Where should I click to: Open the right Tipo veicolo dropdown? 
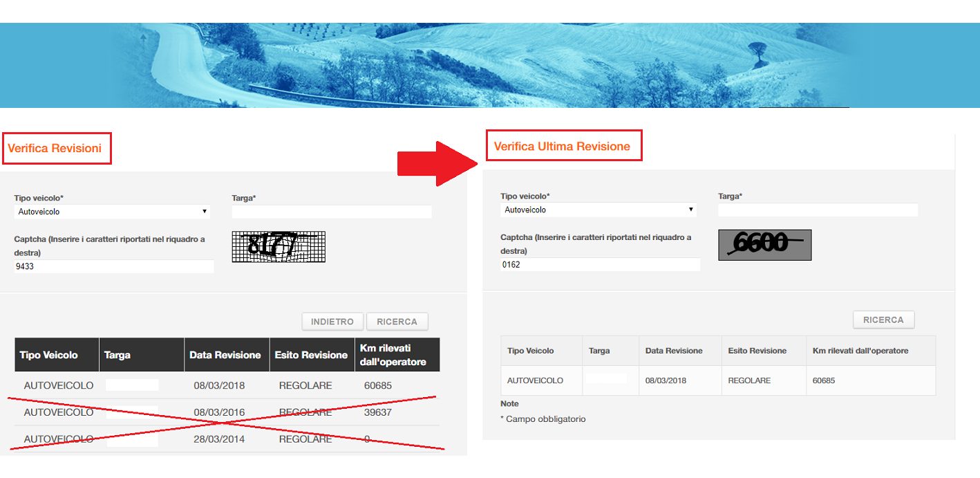click(x=599, y=210)
